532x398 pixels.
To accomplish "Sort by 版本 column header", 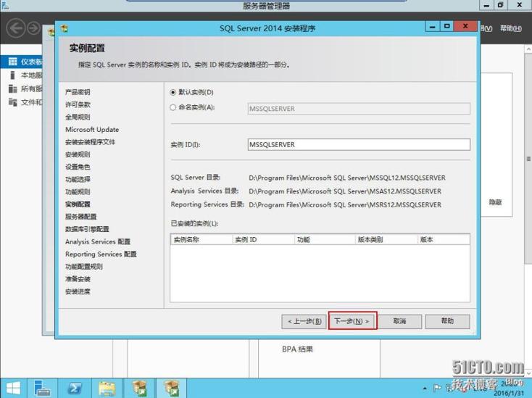I will [x=444, y=239].
